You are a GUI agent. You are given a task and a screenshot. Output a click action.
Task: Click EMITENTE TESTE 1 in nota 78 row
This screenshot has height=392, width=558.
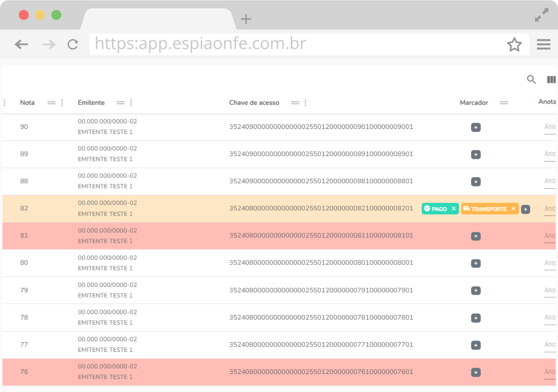[x=105, y=323]
